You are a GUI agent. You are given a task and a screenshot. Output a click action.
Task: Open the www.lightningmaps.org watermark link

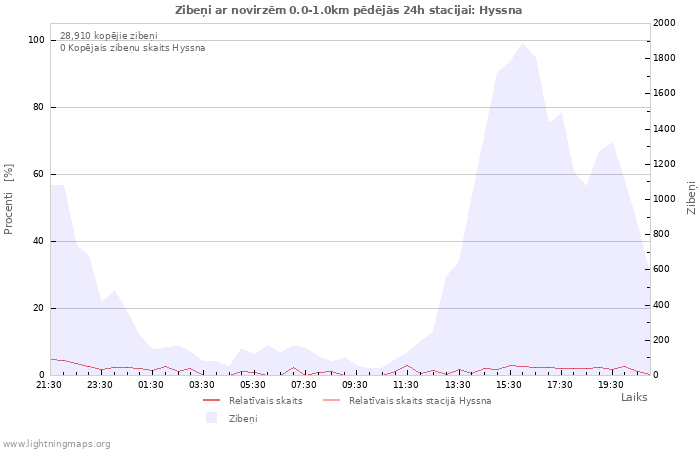(x=56, y=443)
